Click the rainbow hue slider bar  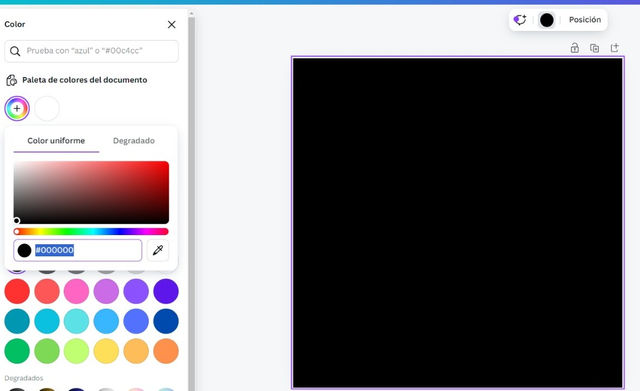pos(91,231)
